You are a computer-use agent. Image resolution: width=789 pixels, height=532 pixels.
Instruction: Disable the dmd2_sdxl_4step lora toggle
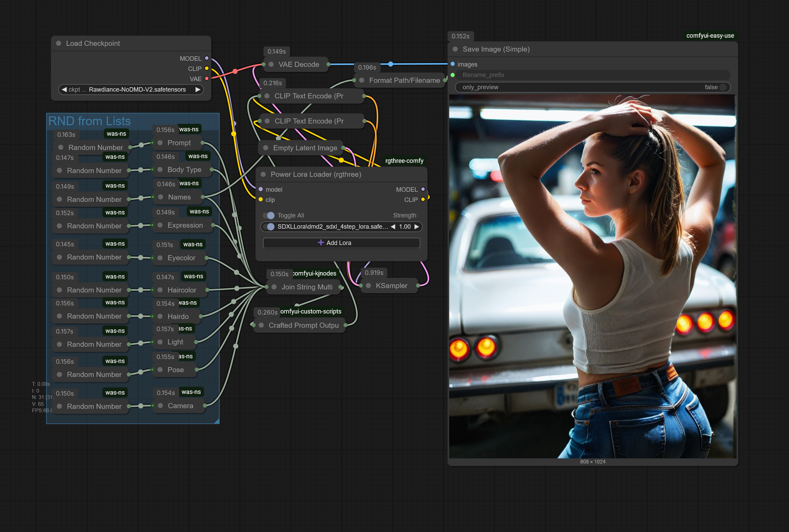[269, 227]
